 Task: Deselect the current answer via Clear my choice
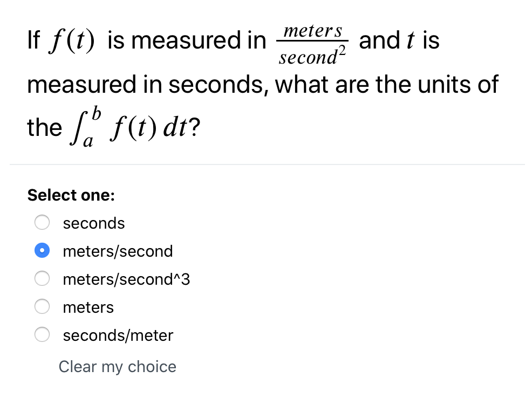117,367
